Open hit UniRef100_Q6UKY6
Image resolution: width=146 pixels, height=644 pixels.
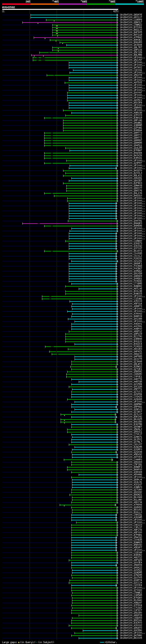pos(131,15)
